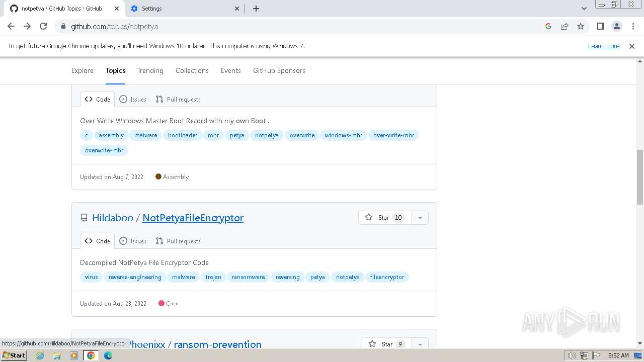This screenshot has height=362, width=644.
Task: Open a new browser tab
Action: (256, 9)
